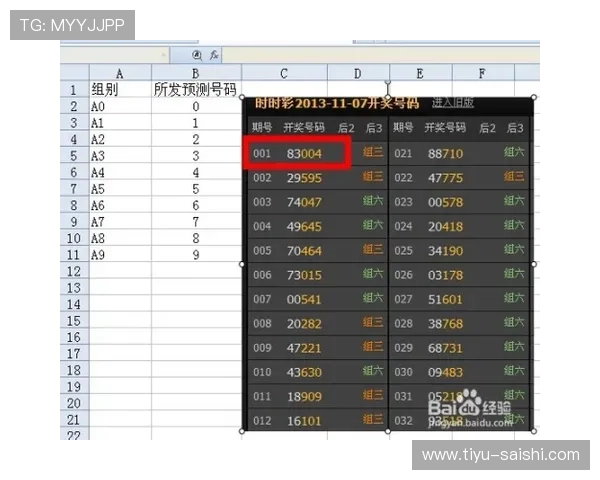This screenshot has height=480, width=600.
Task: Click the fx insert function icon
Action: coord(214,55)
